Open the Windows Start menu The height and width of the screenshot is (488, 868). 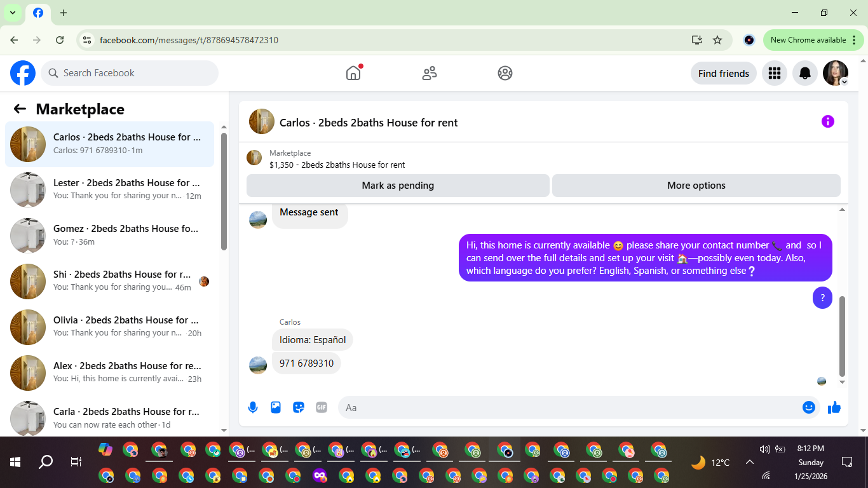point(15,462)
